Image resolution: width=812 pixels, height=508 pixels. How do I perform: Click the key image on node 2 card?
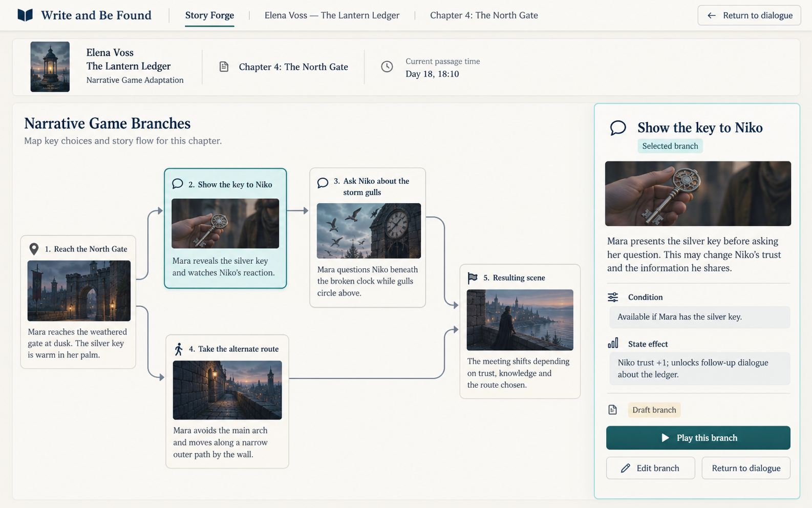[x=225, y=224]
